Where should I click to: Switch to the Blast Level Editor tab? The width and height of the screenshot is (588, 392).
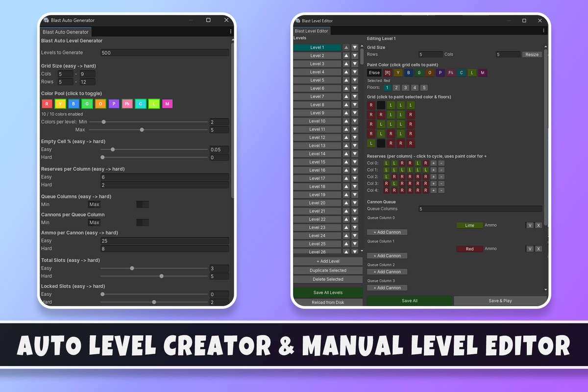click(x=311, y=30)
